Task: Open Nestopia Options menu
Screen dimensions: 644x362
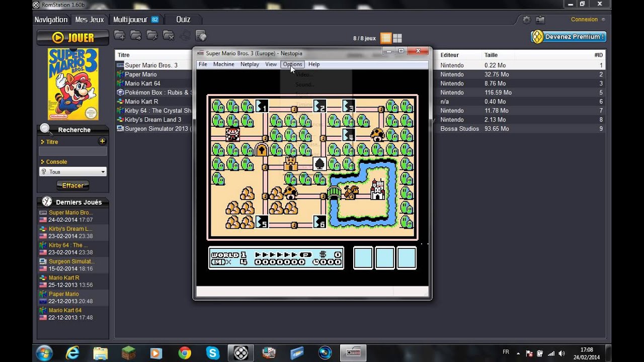Action: [x=292, y=64]
